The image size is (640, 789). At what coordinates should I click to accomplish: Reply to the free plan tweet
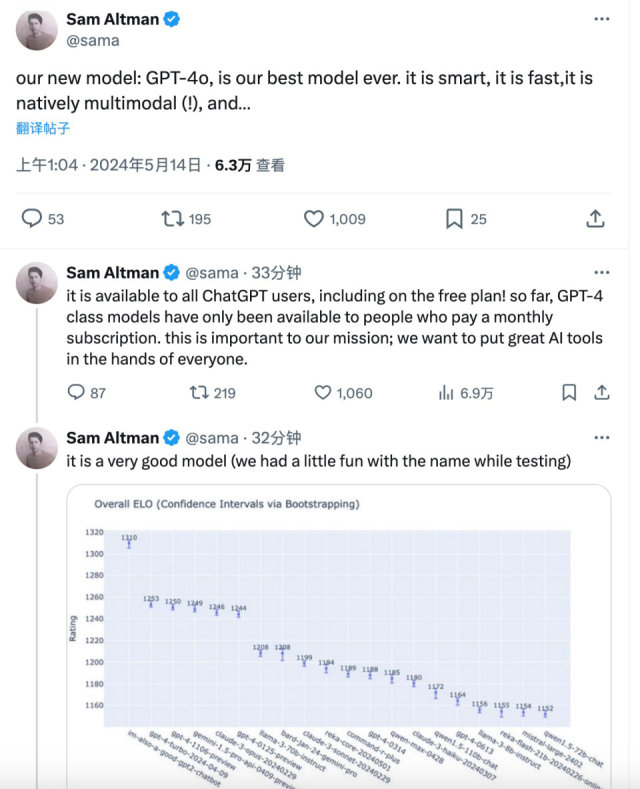[75, 393]
